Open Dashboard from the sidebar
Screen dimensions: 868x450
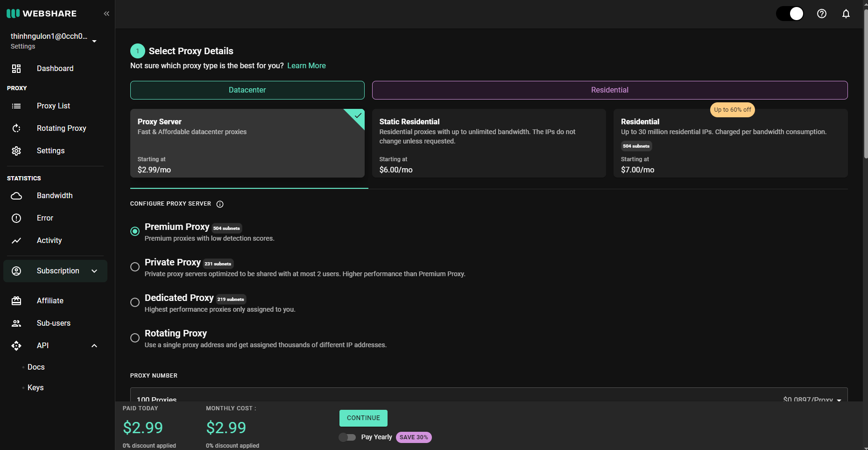(x=55, y=69)
